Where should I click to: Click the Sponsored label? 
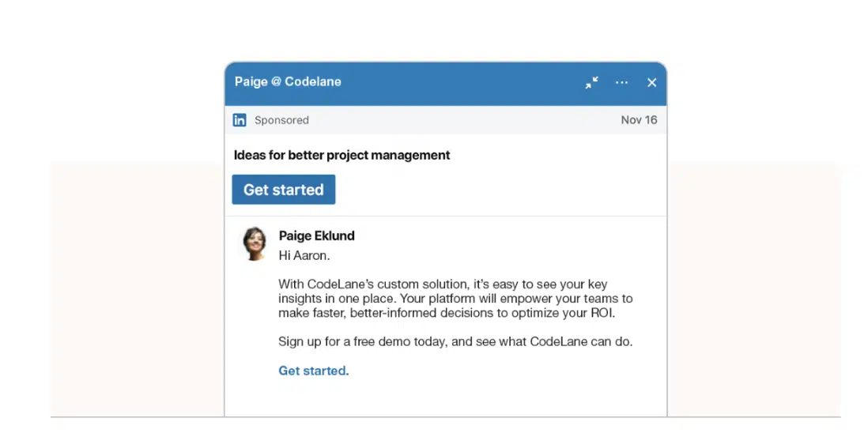pyautogui.click(x=281, y=120)
